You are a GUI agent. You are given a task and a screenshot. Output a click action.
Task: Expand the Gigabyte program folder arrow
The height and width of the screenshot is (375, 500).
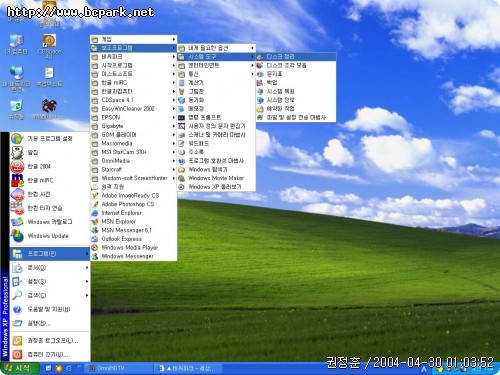[x=174, y=126]
